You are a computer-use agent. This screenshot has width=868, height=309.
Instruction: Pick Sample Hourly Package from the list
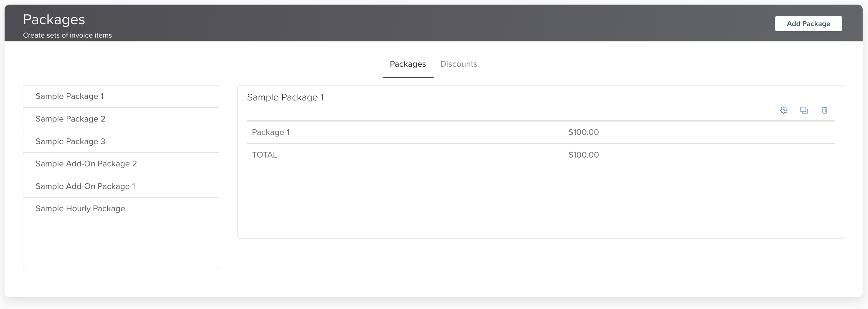(x=80, y=209)
